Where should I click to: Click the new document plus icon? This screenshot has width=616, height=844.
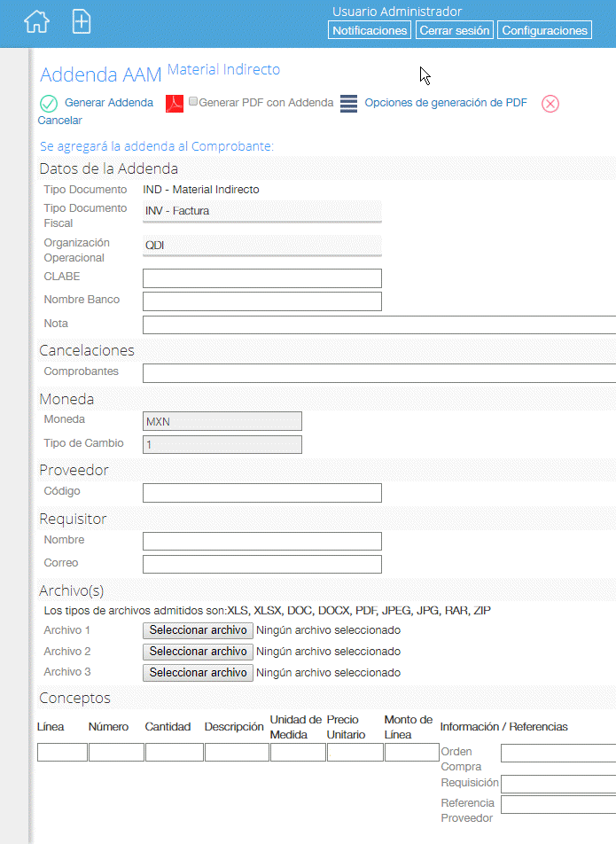coord(82,22)
